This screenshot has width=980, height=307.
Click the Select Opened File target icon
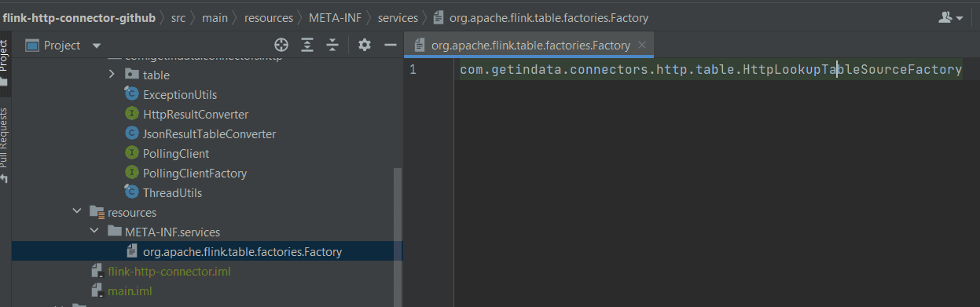[281, 46]
